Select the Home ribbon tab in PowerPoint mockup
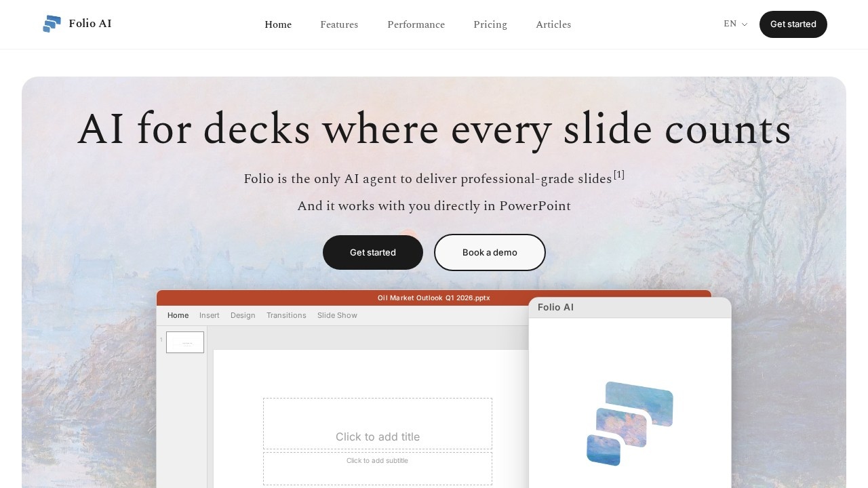 click(x=178, y=315)
